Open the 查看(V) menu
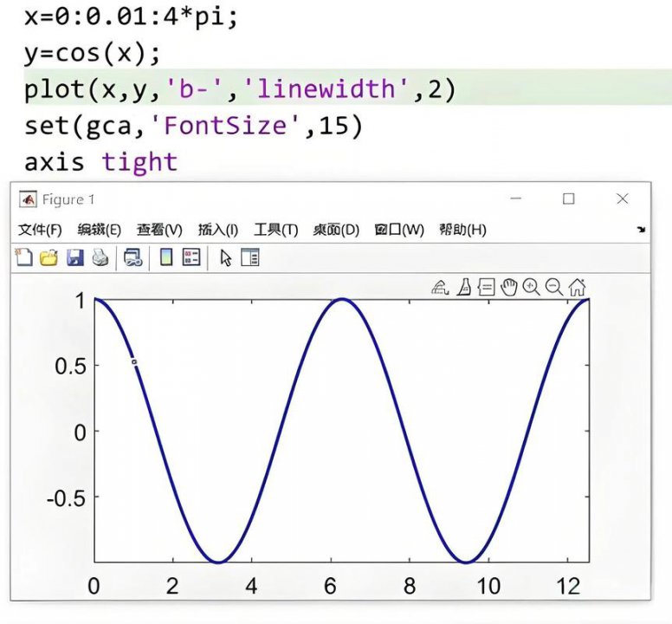Viewport: 672px width, 624px height. point(159,230)
